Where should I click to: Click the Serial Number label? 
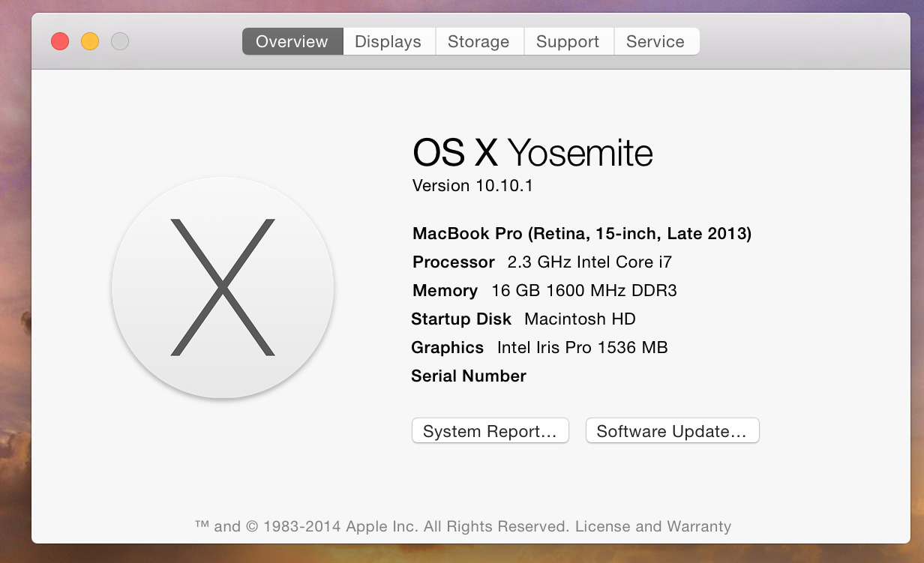[x=469, y=376]
